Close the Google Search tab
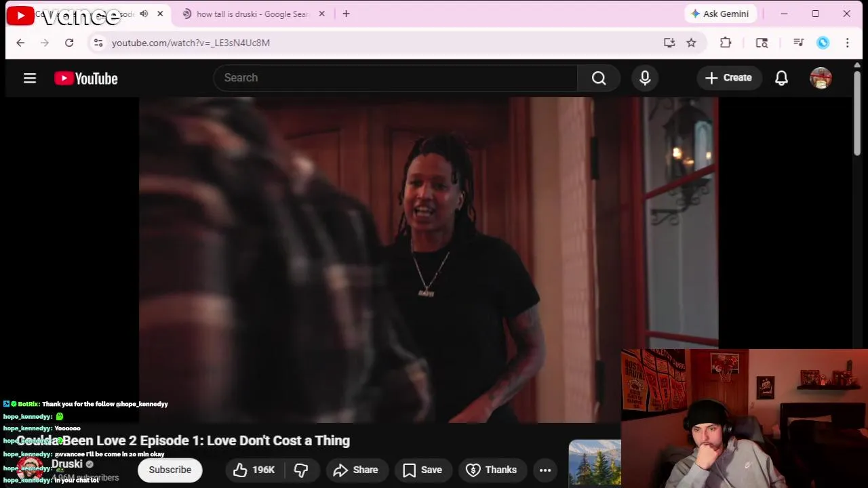Screen dimensions: 868x488 coord(322,14)
